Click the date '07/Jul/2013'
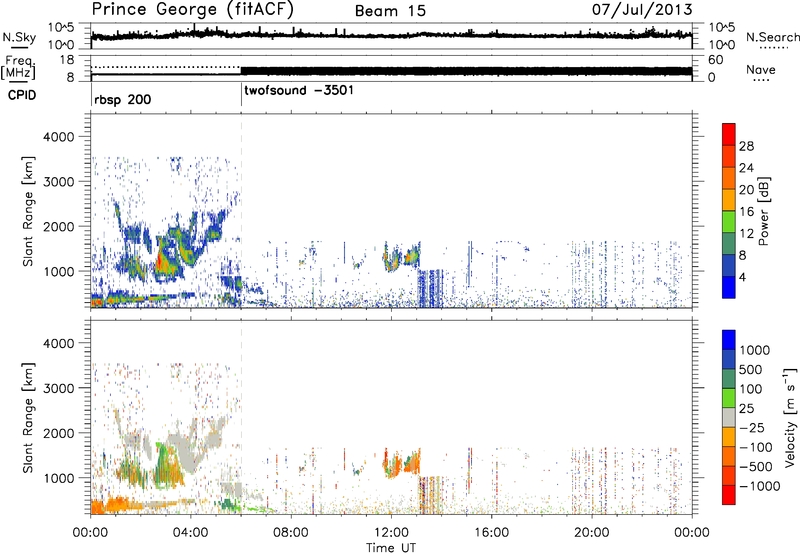 pos(642,10)
